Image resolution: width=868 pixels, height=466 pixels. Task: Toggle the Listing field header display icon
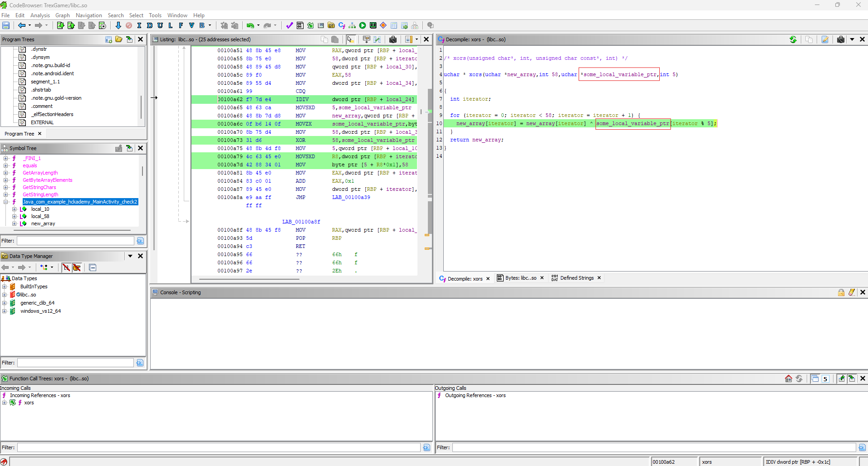coord(367,39)
